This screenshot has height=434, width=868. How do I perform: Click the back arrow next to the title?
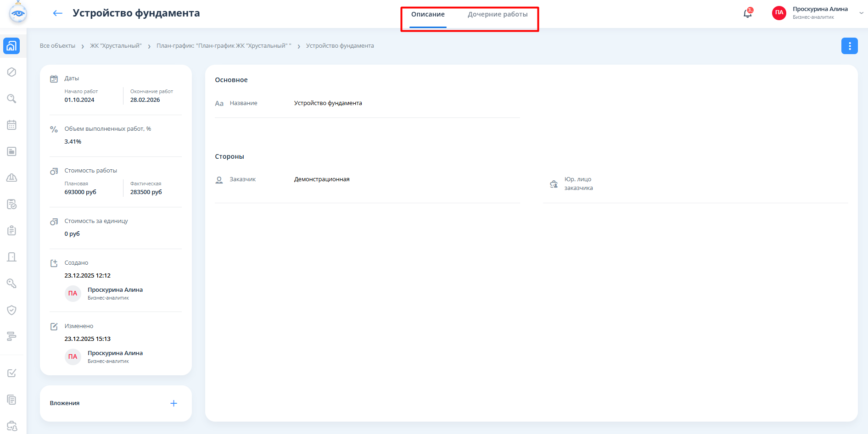[57, 13]
